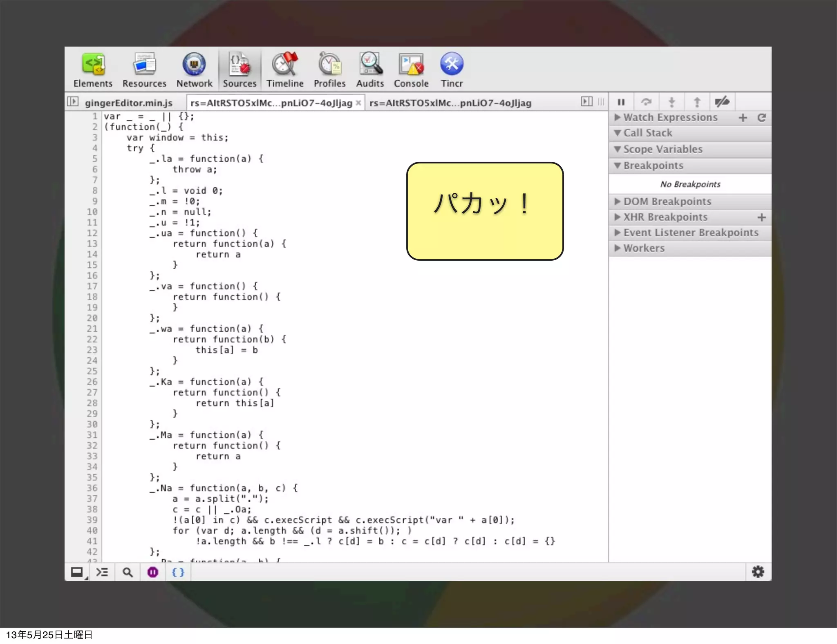Viewport: 837px width, 644px height.
Task: Switch to the Console panel tab
Action: 411,69
